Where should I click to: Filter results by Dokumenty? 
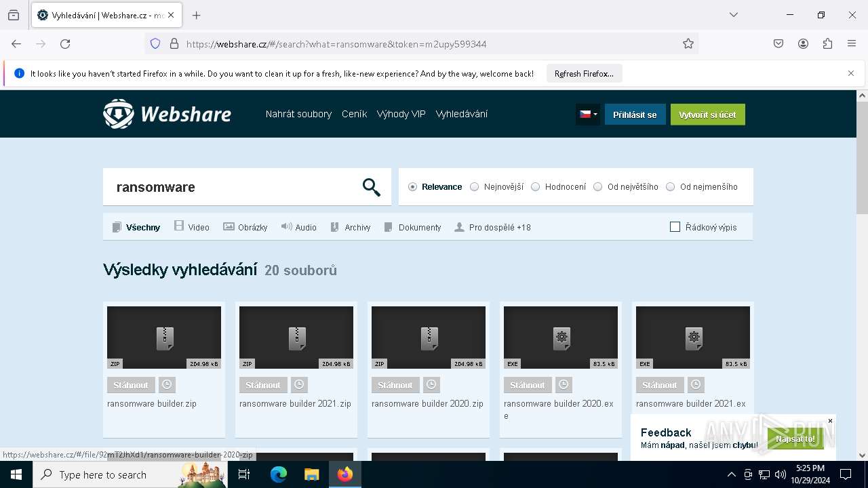pyautogui.click(x=412, y=227)
